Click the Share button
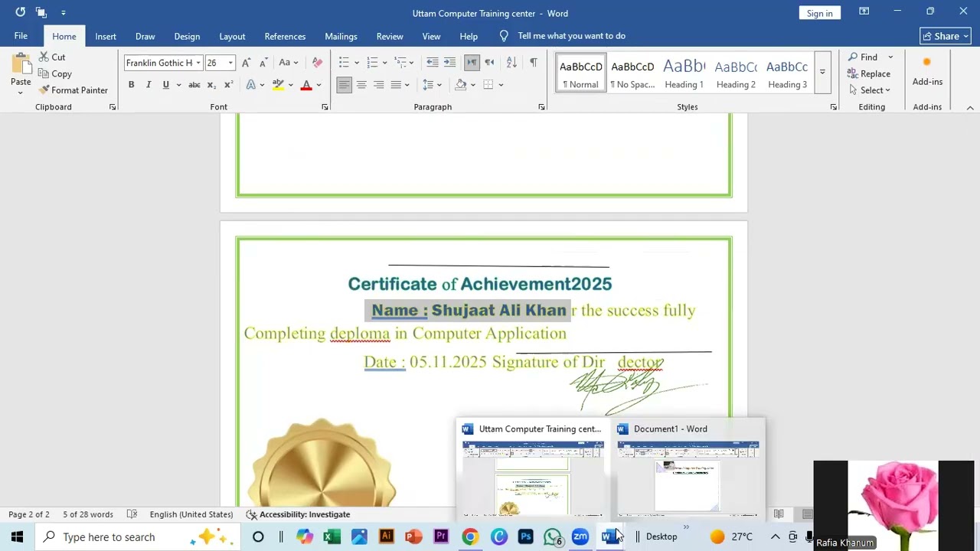980x551 pixels. click(946, 36)
